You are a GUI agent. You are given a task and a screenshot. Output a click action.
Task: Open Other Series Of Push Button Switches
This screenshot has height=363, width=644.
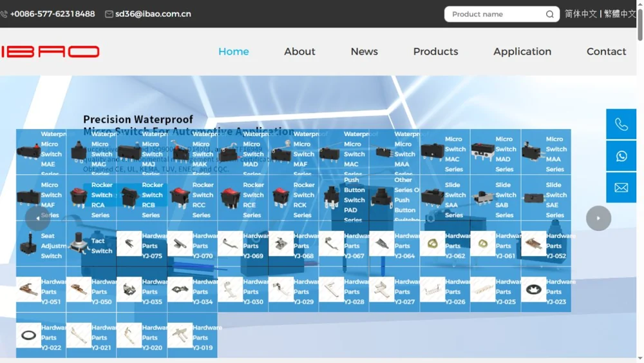(x=394, y=198)
